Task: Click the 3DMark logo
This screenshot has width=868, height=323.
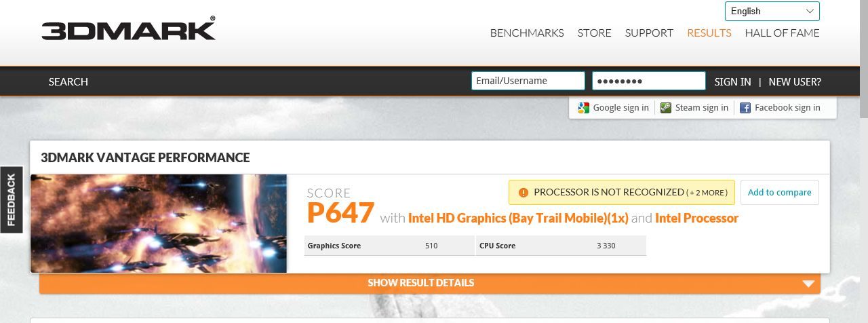Action: (128, 30)
